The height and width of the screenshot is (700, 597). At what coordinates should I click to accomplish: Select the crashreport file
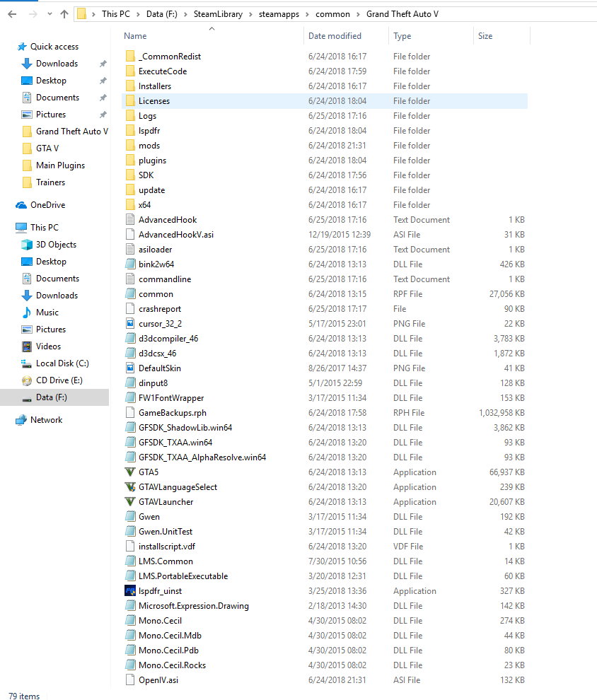coord(160,309)
